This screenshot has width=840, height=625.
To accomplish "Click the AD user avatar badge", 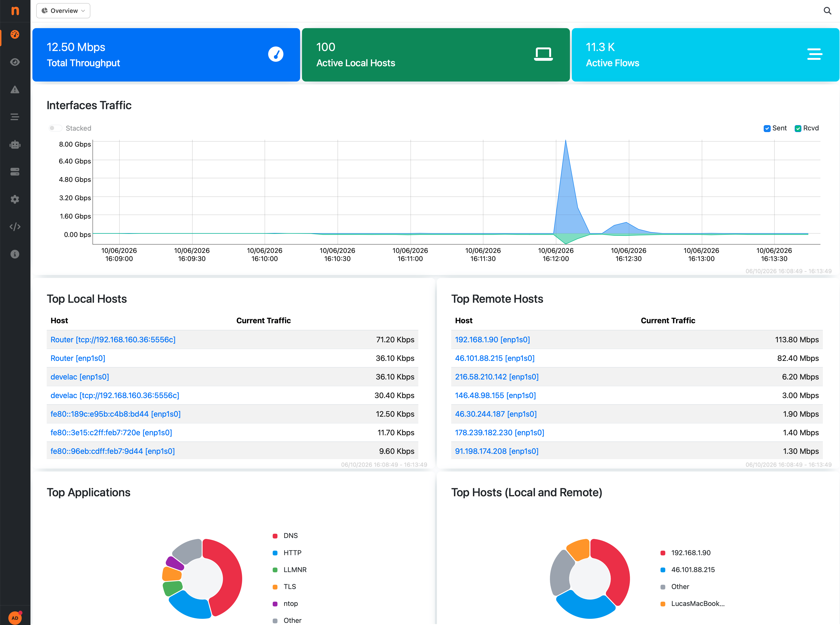I will 15,618.
